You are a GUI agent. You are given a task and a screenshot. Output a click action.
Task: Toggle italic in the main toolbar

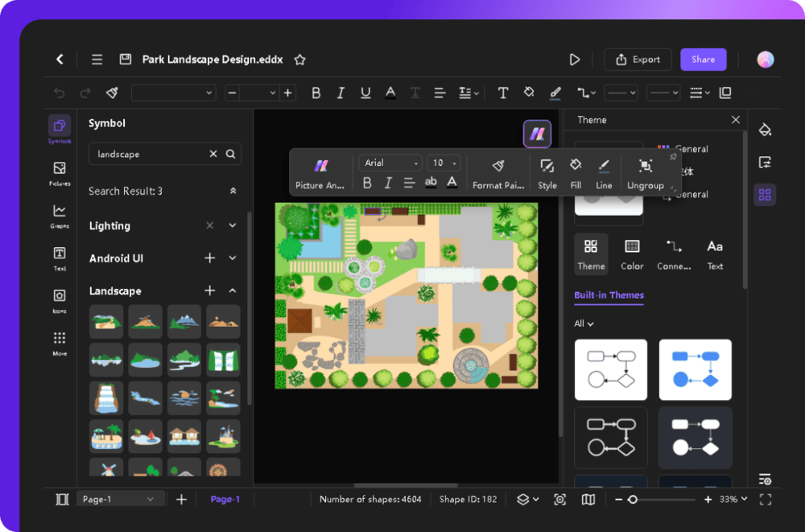[x=341, y=93]
